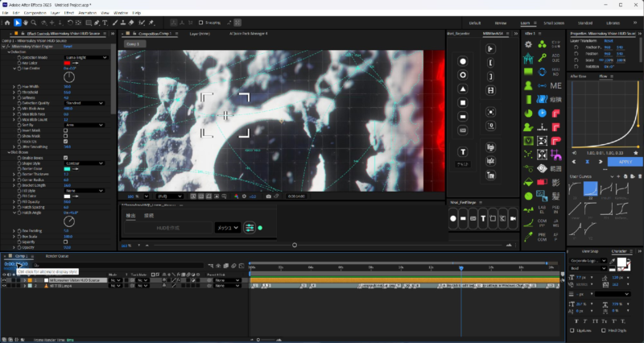Hide layer 2 mp4 video
Image resolution: width=644 pixels, height=343 pixels.
pyautogui.click(x=4, y=286)
